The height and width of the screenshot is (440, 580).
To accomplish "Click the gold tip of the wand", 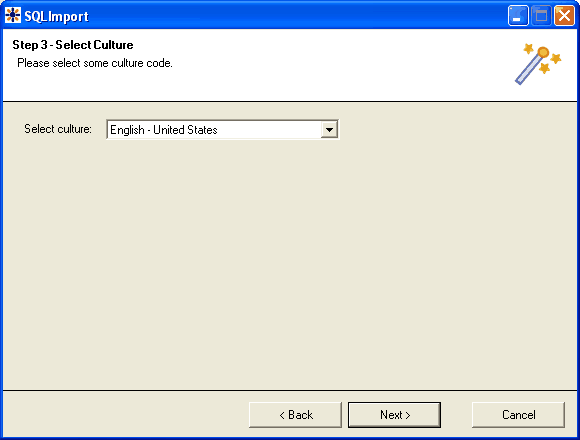I will (x=543, y=52).
